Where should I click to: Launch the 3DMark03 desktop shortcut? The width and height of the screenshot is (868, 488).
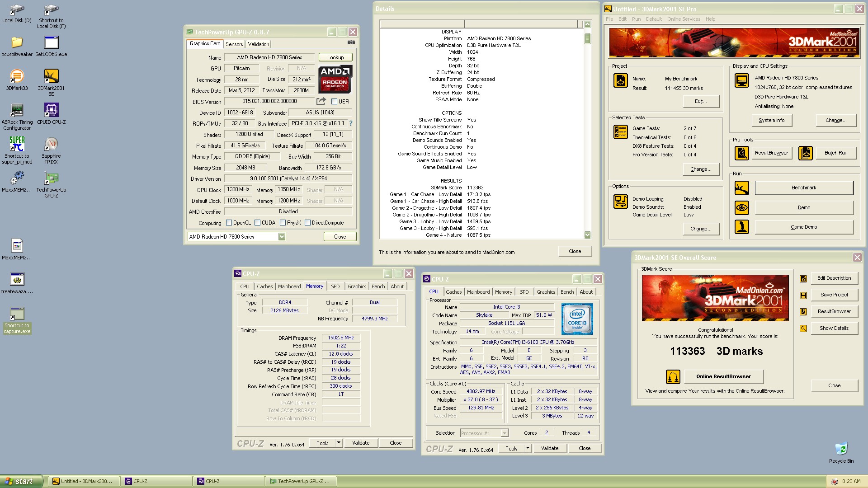pyautogui.click(x=17, y=80)
